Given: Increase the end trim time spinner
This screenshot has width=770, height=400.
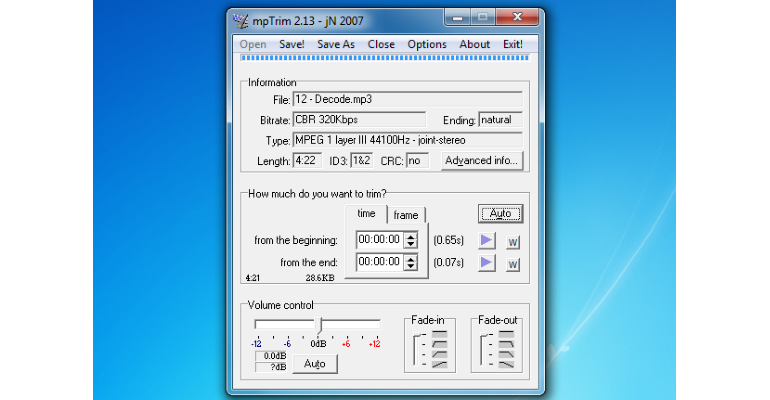Looking at the screenshot, I should (x=411, y=258).
